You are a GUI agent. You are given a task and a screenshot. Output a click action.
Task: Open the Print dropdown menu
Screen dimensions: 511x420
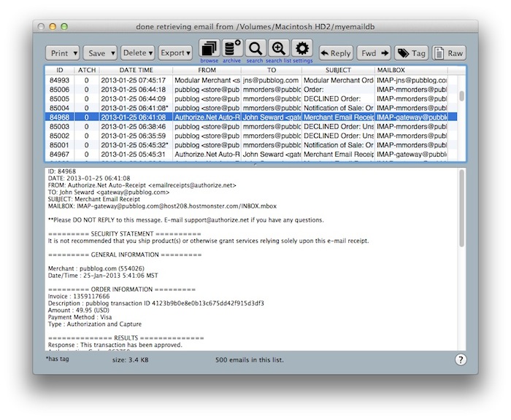pos(62,53)
